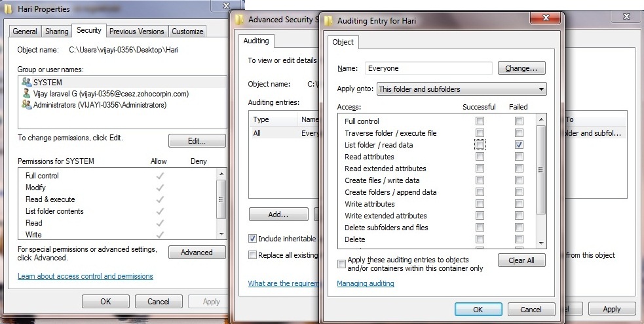Open Learn about access control and permissions link
644x324 pixels.
(x=85, y=276)
